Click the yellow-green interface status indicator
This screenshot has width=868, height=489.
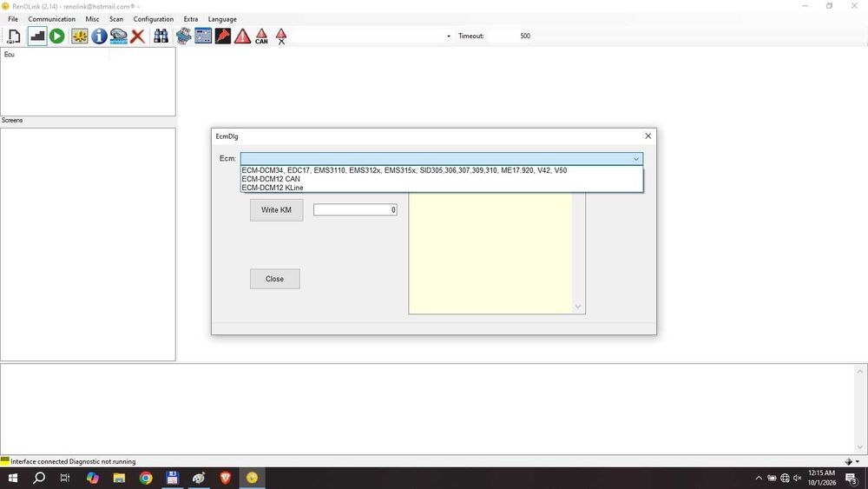pyautogui.click(x=5, y=460)
